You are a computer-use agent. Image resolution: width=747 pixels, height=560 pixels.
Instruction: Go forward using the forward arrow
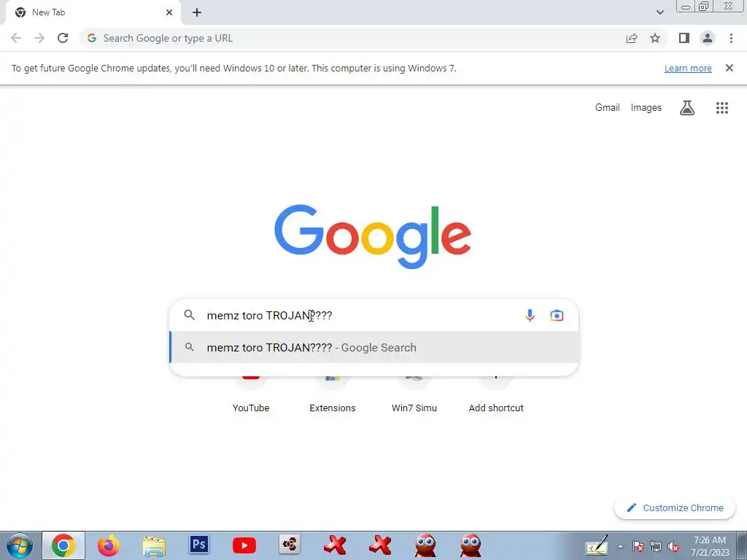point(39,38)
